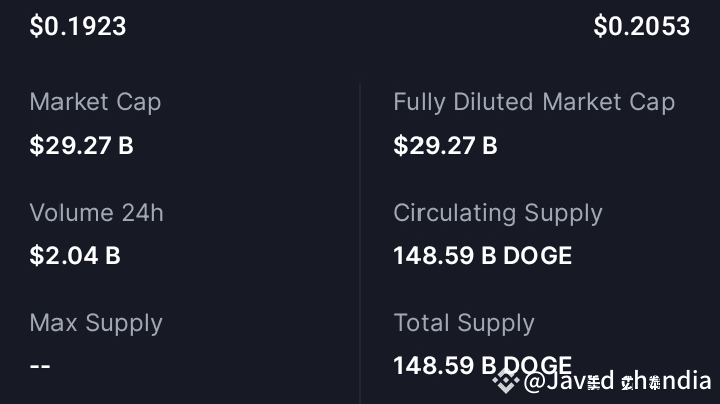Click the DOGE ticker in Circulating Supply value

[537, 256]
